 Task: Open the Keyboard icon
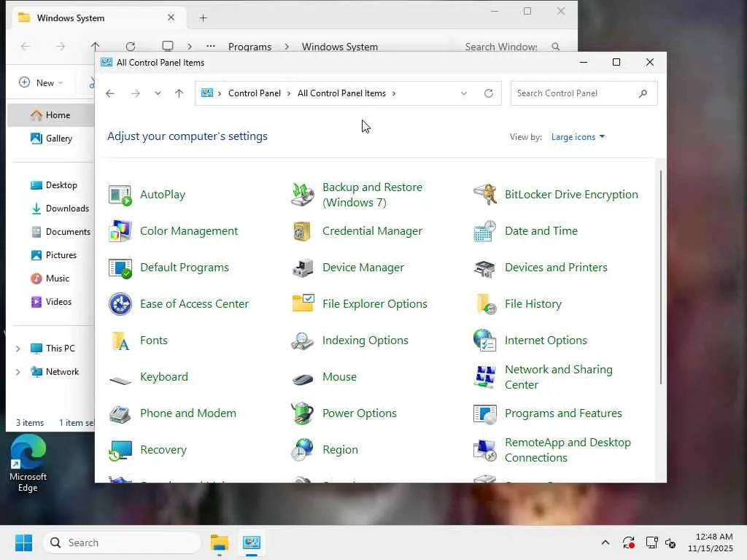[x=120, y=379]
